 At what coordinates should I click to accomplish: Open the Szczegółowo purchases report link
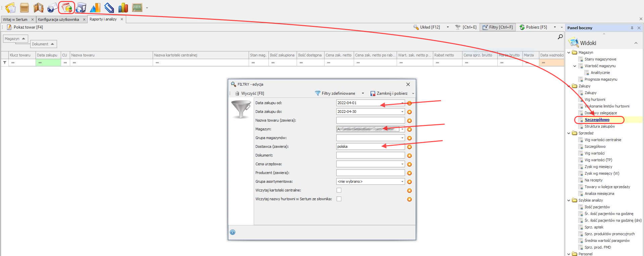coord(597,120)
